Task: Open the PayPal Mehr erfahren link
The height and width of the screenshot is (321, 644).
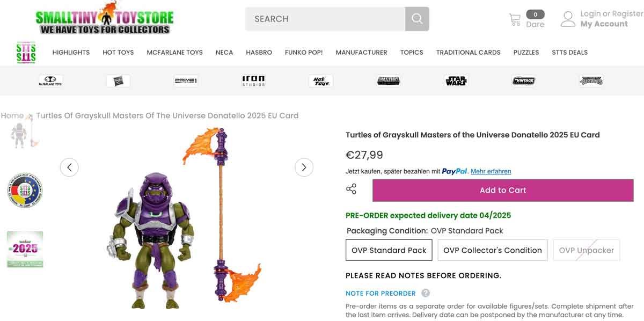Action: click(490, 171)
